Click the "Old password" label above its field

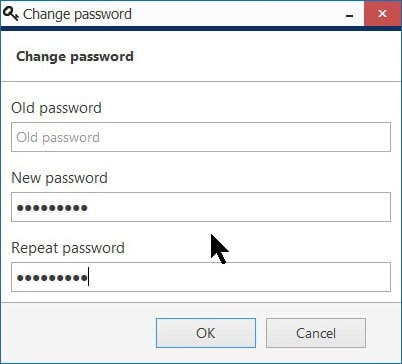(56, 108)
